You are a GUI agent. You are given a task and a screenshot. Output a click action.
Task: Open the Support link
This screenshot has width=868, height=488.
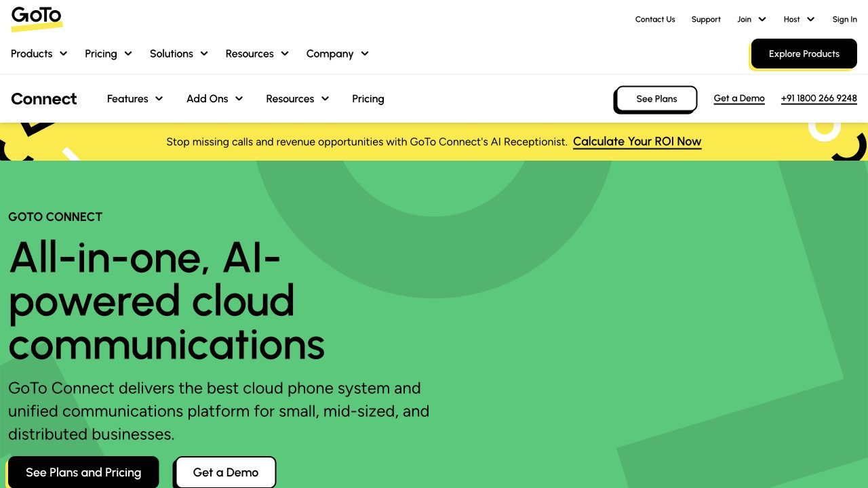coord(706,19)
